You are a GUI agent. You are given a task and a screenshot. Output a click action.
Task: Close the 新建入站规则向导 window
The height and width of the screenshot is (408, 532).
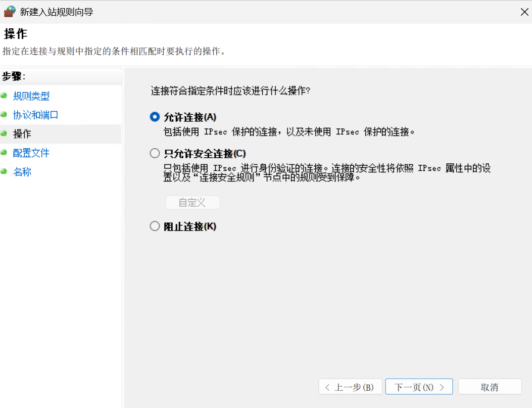524,12
